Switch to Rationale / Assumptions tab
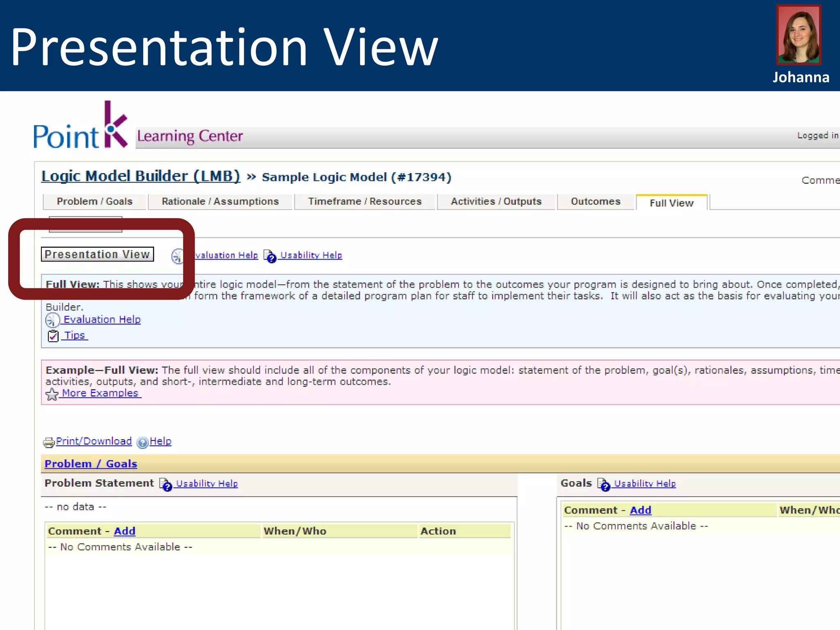Viewport: 840px width, 630px height. pos(220,201)
